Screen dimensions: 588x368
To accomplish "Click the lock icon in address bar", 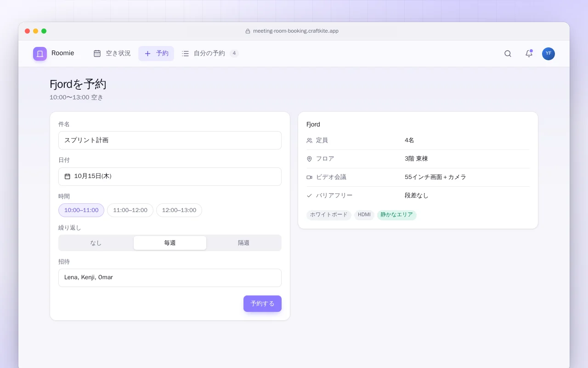I will tap(248, 31).
